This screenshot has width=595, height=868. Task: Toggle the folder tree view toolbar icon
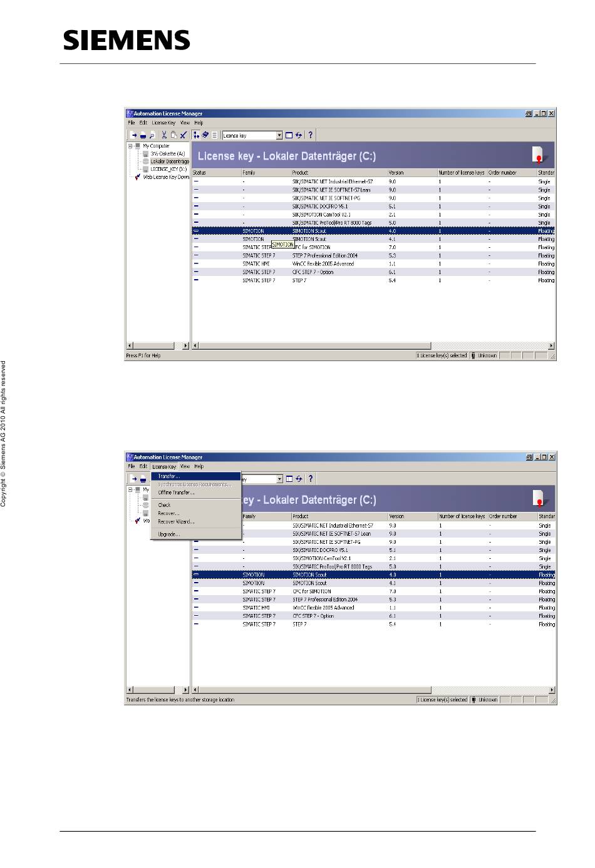[196, 135]
